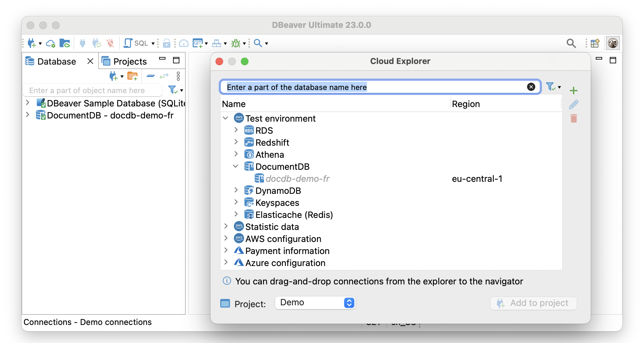Toggle link with editor in Database panel
The height and width of the screenshot is (343, 644).
tap(164, 76)
